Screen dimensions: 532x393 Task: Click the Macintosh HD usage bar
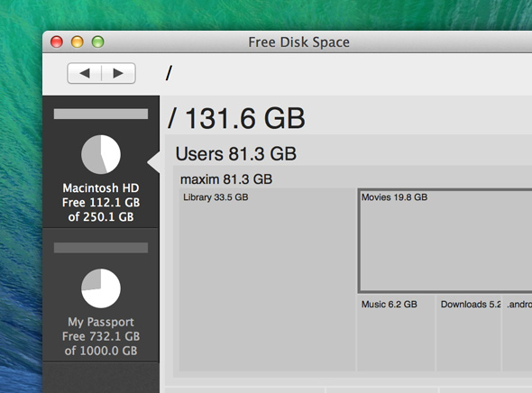point(101,114)
